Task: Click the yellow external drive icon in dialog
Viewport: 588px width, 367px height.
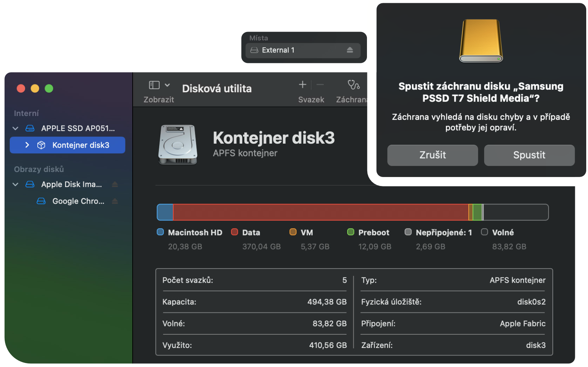Action: [481, 41]
